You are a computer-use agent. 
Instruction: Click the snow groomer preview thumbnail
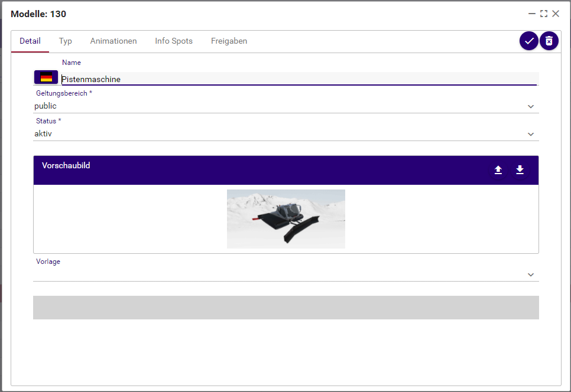286,218
